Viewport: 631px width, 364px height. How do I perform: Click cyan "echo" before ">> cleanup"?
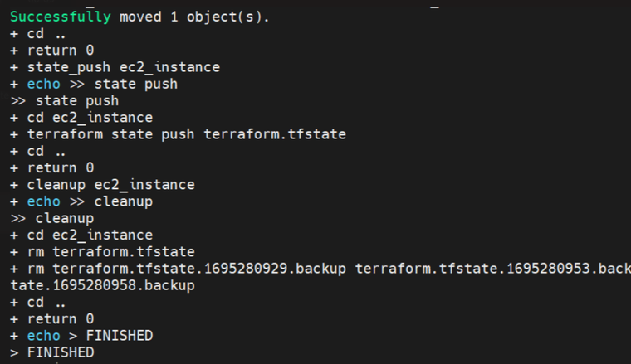click(x=43, y=201)
